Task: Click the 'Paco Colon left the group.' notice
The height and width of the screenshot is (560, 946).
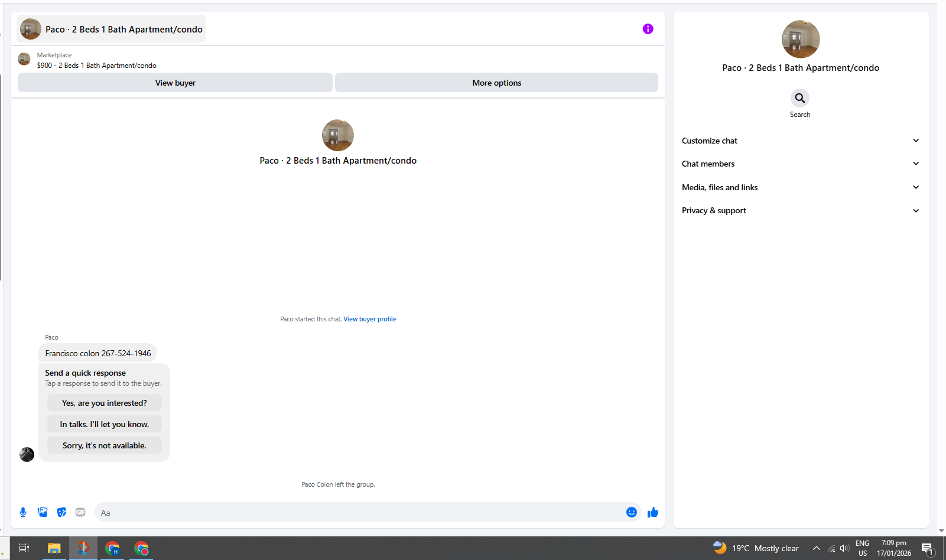Action: pyautogui.click(x=338, y=484)
